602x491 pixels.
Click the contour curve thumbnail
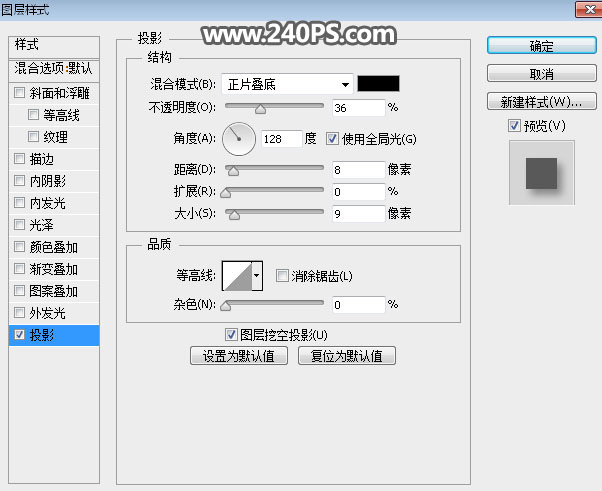tap(237, 276)
